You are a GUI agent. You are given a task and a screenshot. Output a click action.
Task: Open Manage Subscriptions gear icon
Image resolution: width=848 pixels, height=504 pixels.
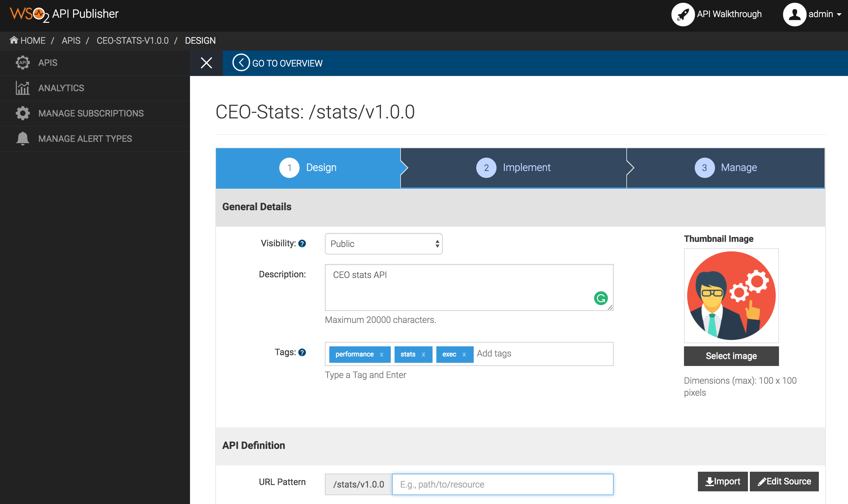(x=22, y=113)
